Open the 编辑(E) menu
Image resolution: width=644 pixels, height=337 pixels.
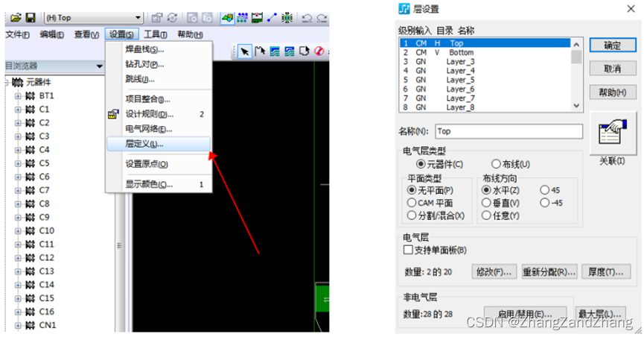pos(52,34)
